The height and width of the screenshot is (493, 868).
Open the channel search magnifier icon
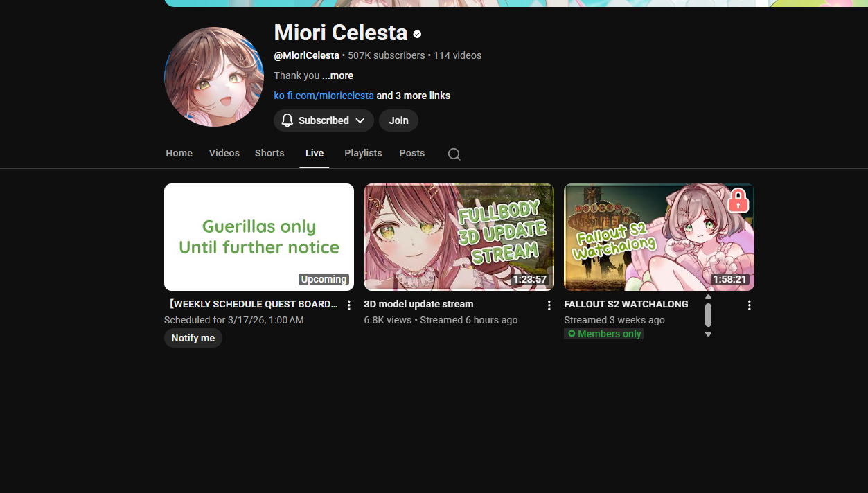[454, 154]
